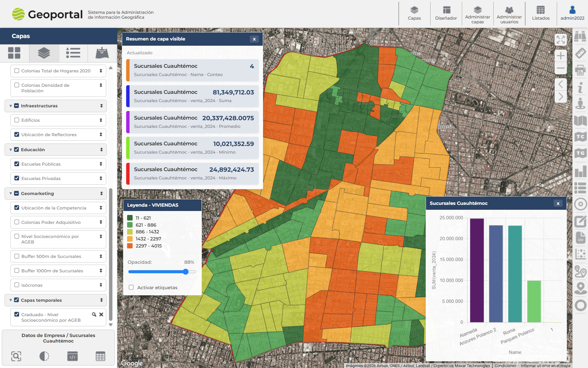The image size is (588, 368).
Task: Switch to the grid view tab in Capas
Action: (14, 53)
